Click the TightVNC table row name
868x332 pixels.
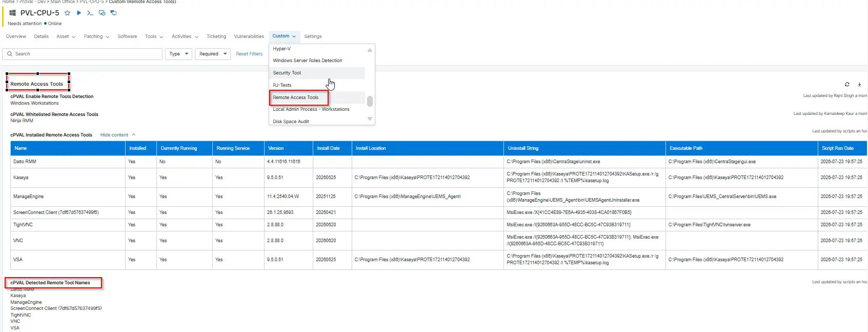pyautogui.click(x=23, y=225)
